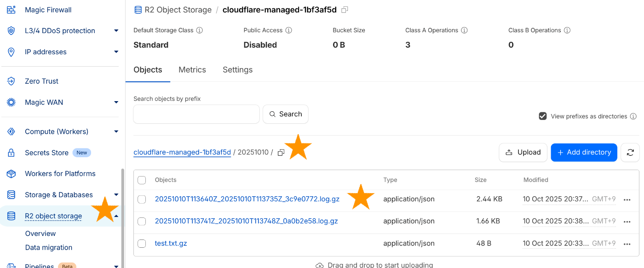Go to cloudflare-managed-1bf3af5d breadcrumb link
Screen dimensions: 644x268
pos(182,153)
